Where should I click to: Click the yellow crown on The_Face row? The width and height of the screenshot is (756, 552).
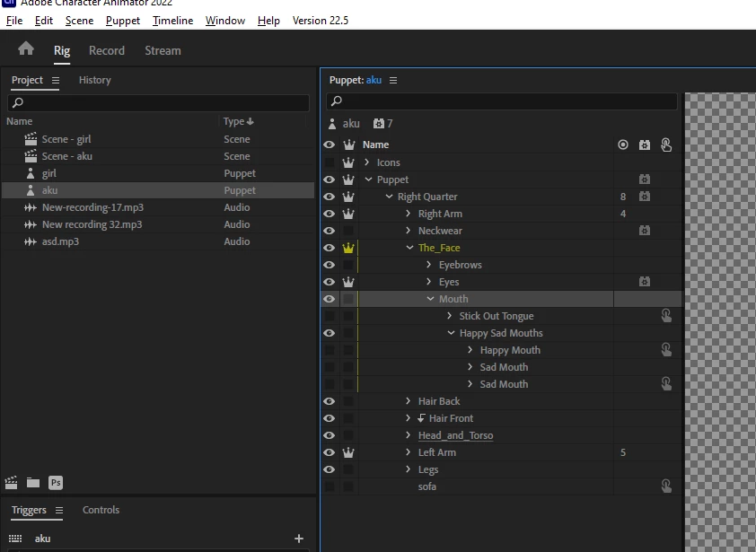coord(348,248)
